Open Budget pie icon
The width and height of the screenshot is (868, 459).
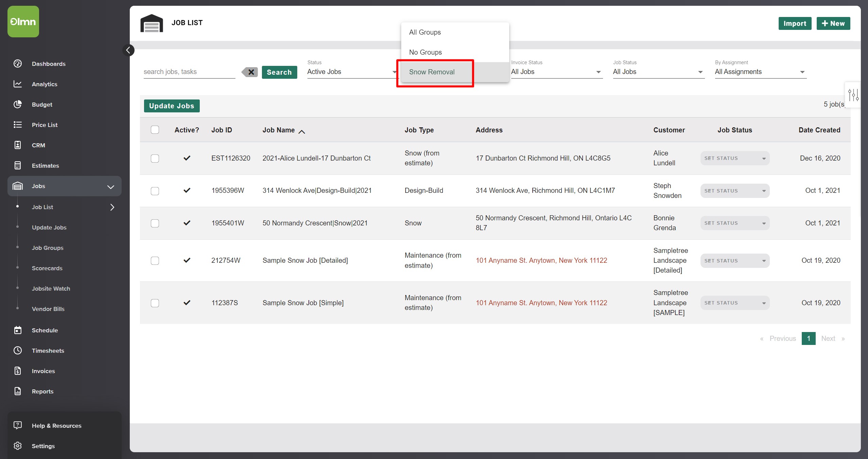pyautogui.click(x=18, y=104)
